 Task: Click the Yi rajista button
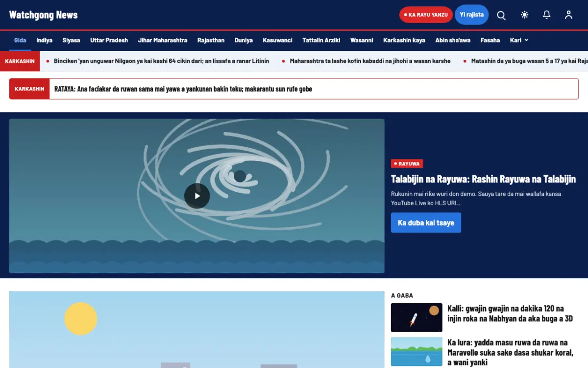click(x=472, y=15)
